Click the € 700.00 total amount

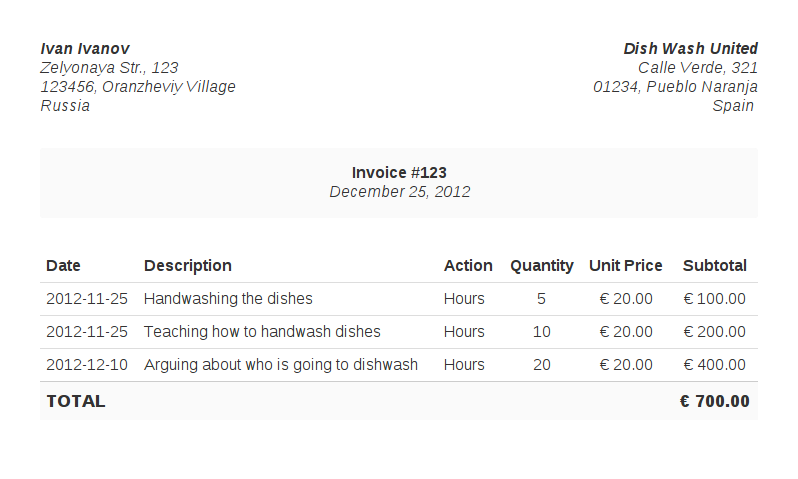tap(714, 401)
